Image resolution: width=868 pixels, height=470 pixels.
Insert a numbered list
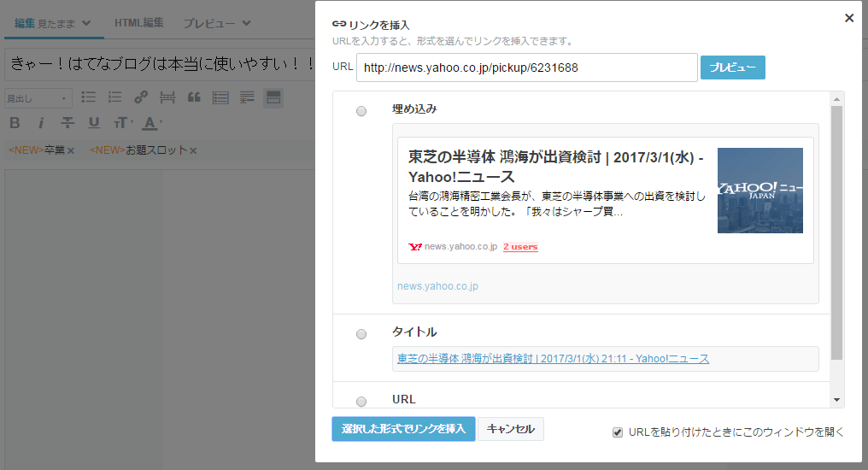coord(114,97)
